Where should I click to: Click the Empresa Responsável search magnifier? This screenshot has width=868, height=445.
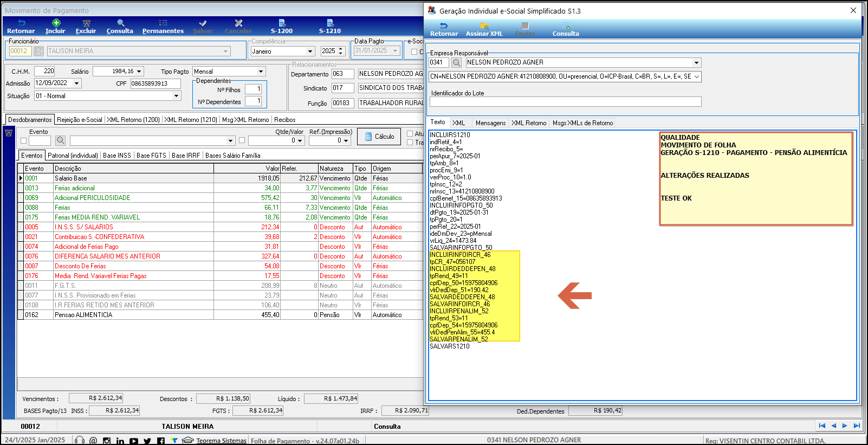pyautogui.click(x=457, y=63)
